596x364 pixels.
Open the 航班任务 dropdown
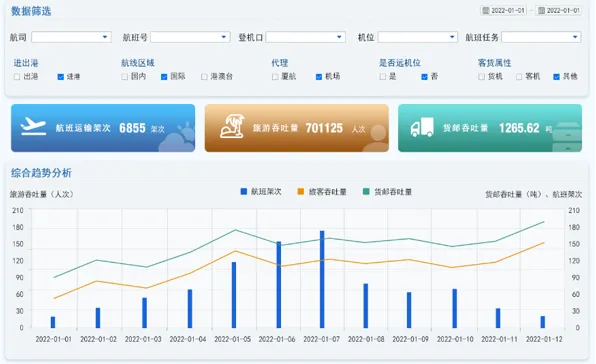coord(541,37)
